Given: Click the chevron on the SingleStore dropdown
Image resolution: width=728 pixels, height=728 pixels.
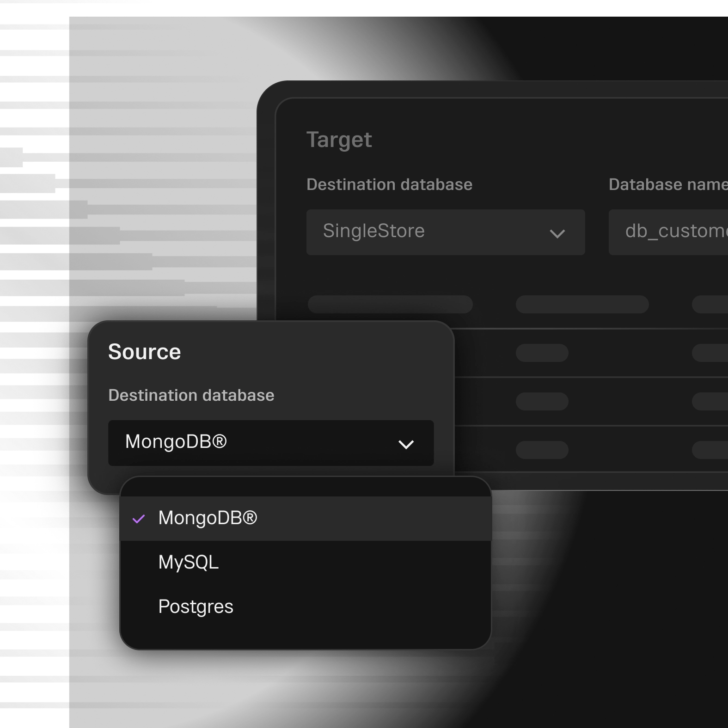Looking at the screenshot, I should tap(557, 234).
